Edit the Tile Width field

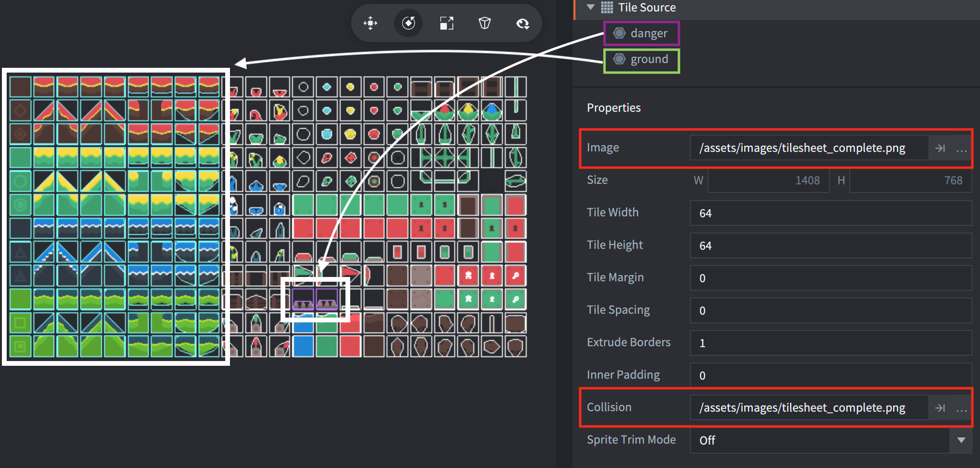coord(831,213)
